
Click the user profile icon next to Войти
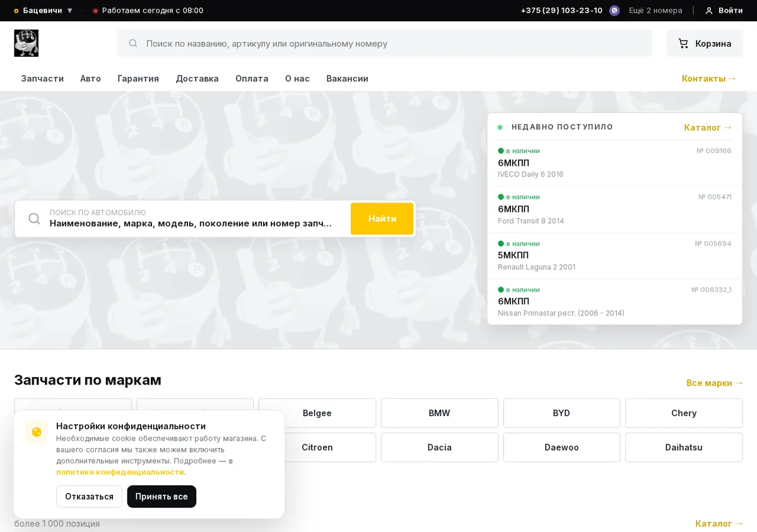pos(709,11)
